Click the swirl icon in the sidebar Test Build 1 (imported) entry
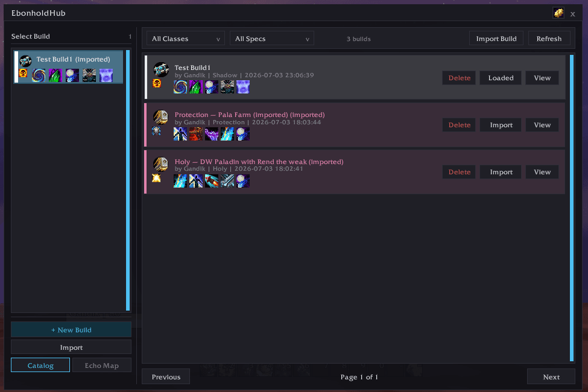This screenshot has height=392, width=588. [39, 75]
